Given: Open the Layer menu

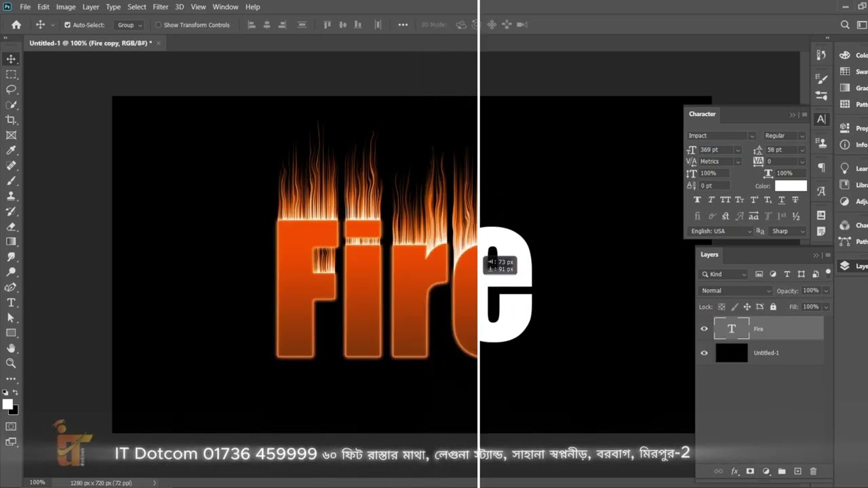Looking at the screenshot, I should tap(91, 7).
